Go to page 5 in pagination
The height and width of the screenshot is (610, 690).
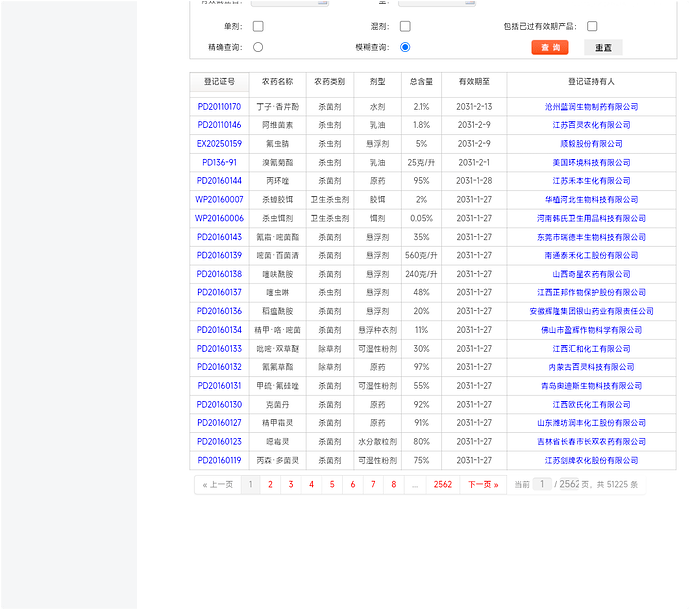point(332,485)
